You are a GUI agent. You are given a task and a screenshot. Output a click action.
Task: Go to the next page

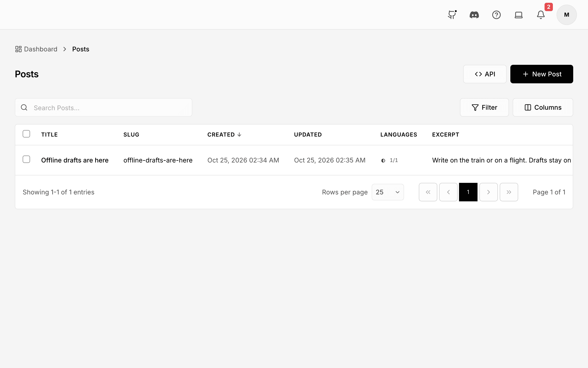pyautogui.click(x=488, y=192)
